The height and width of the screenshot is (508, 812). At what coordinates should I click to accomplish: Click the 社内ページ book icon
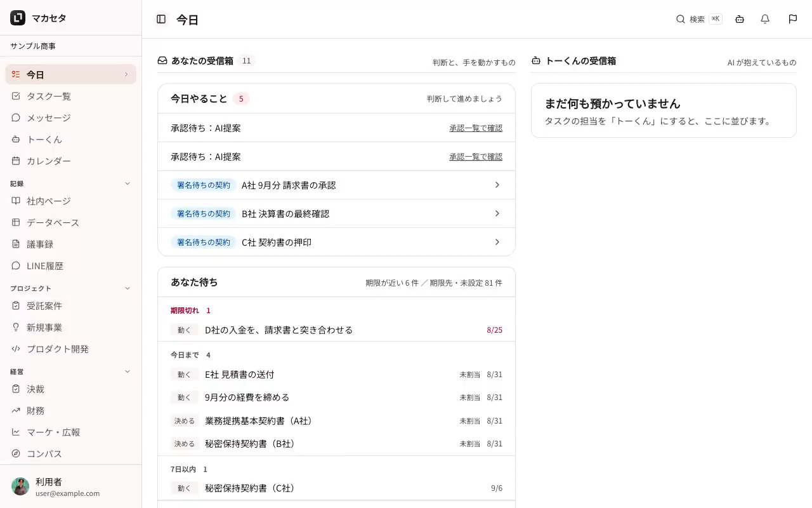(16, 201)
